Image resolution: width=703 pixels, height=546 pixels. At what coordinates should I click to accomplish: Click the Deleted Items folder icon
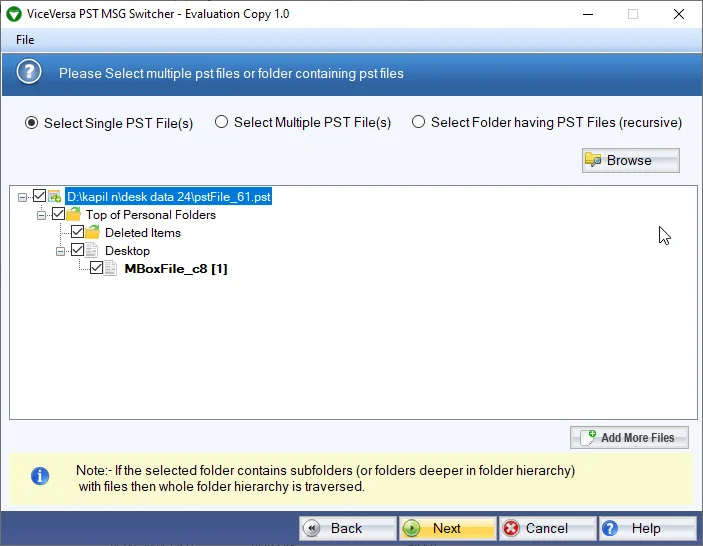(92, 232)
